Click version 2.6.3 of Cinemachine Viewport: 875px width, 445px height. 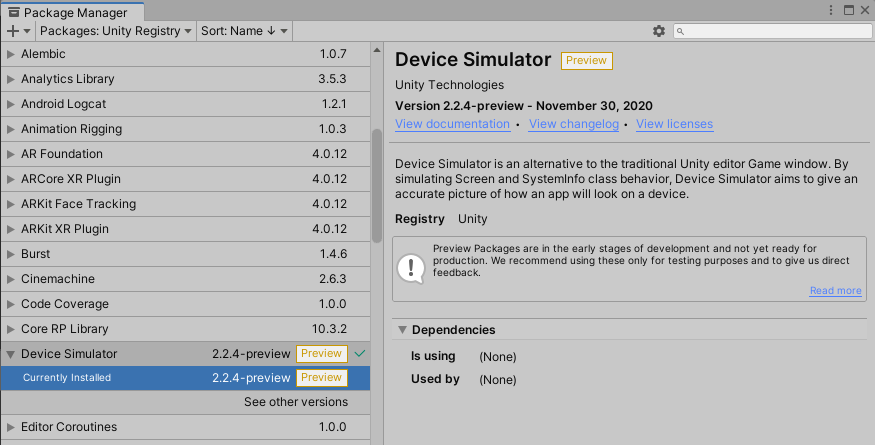[333, 279]
